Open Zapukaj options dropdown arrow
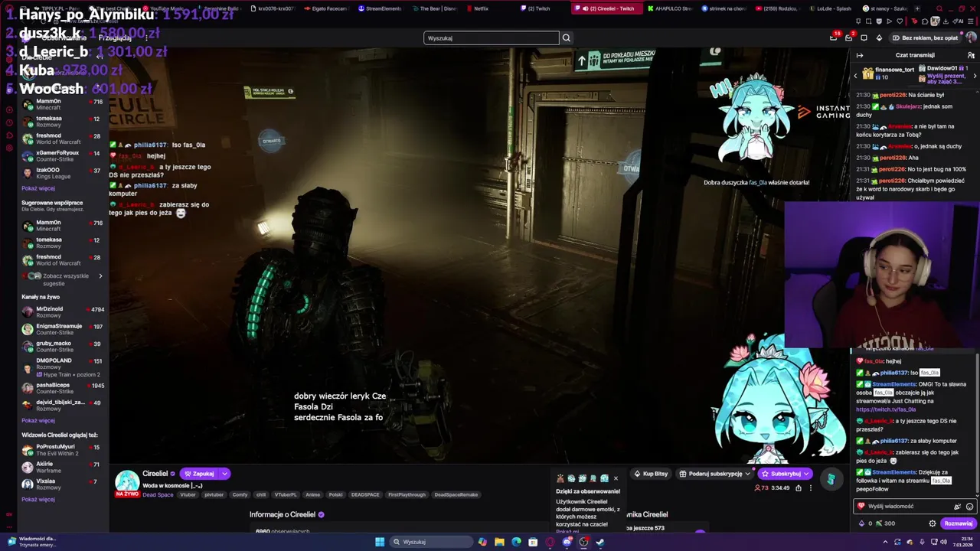This screenshot has width=980, height=551. pos(224,474)
